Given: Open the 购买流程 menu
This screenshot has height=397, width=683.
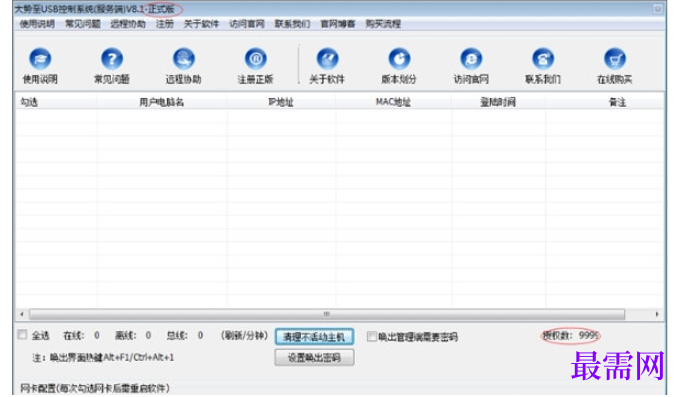Looking at the screenshot, I should pyautogui.click(x=383, y=24).
